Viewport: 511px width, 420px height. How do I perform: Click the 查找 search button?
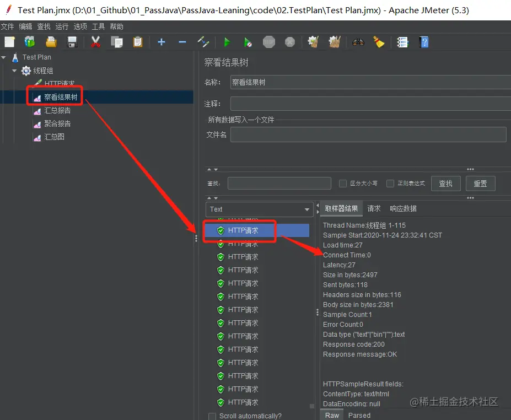tap(445, 184)
